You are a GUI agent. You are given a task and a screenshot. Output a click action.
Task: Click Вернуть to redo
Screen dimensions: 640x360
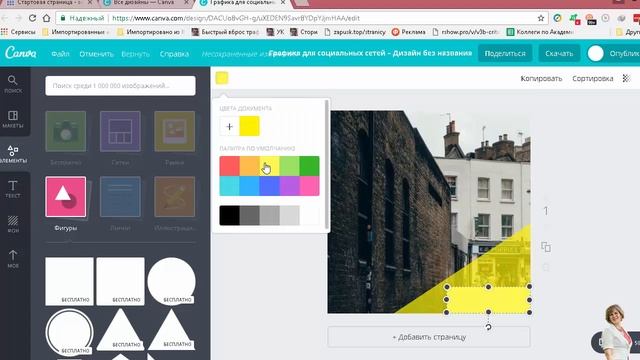coord(136,53)
